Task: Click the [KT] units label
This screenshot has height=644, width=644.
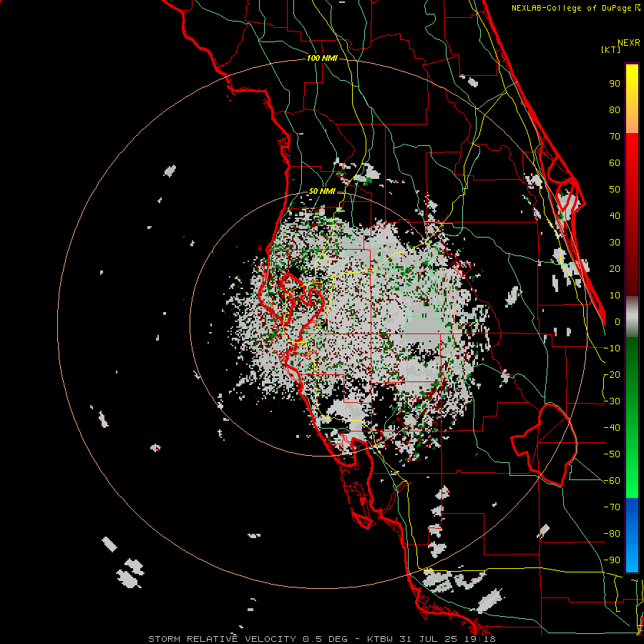Action: pos(611,49)
